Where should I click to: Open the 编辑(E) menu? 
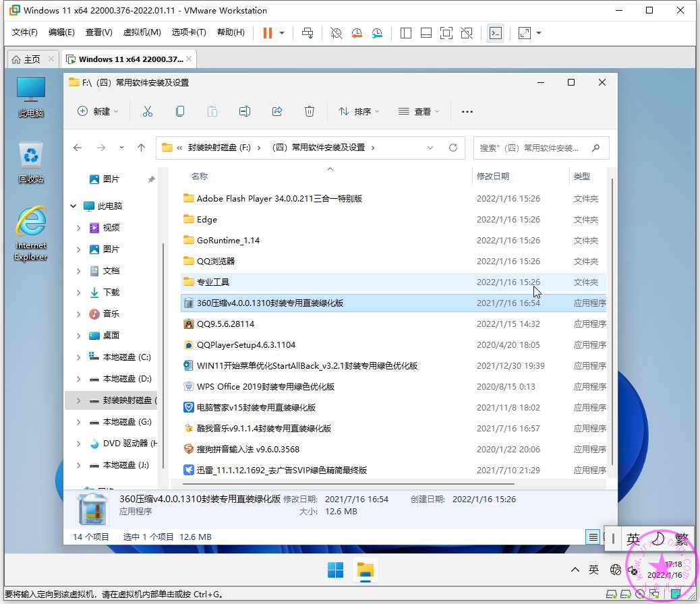[x=61, y=32]
